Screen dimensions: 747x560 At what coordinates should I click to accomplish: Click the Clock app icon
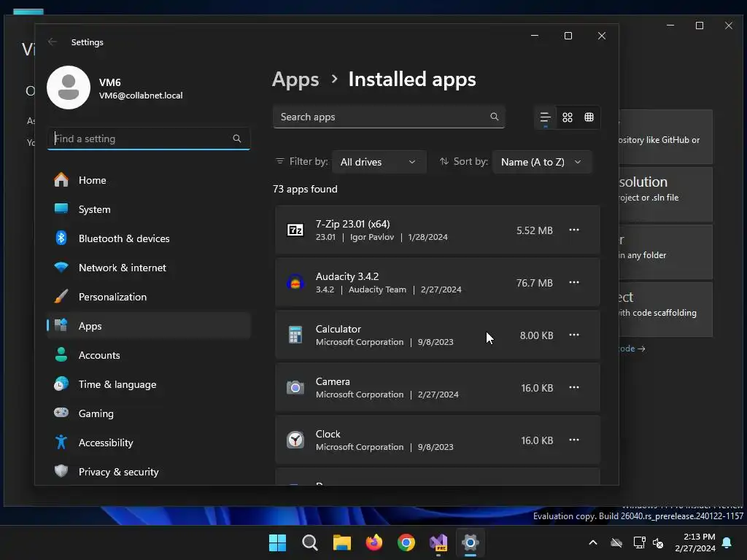[x=295, y=440]
